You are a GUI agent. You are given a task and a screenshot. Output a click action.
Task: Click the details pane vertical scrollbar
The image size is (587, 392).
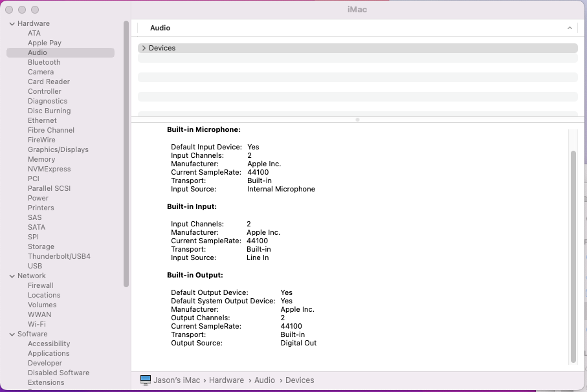tap(573, 257)
